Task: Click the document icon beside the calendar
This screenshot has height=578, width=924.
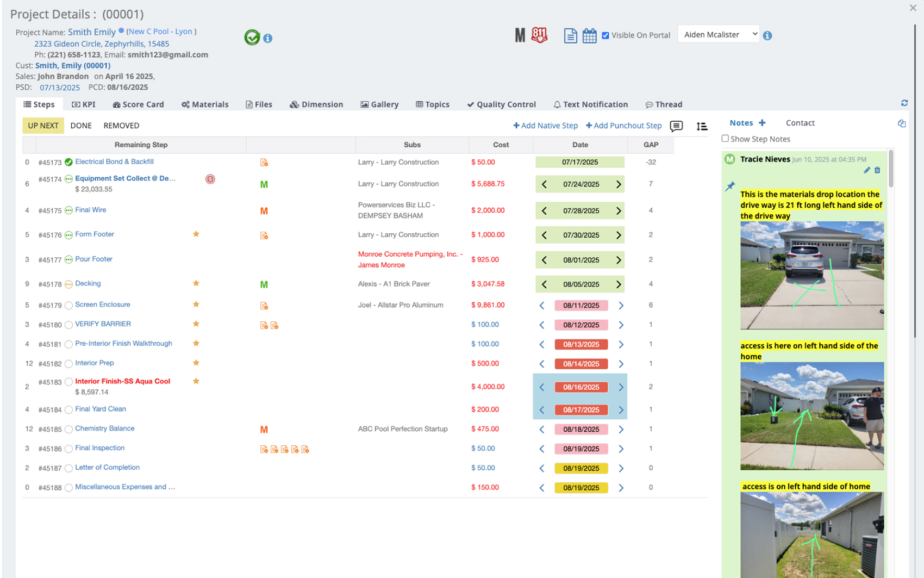Action: tap(570, 36)
